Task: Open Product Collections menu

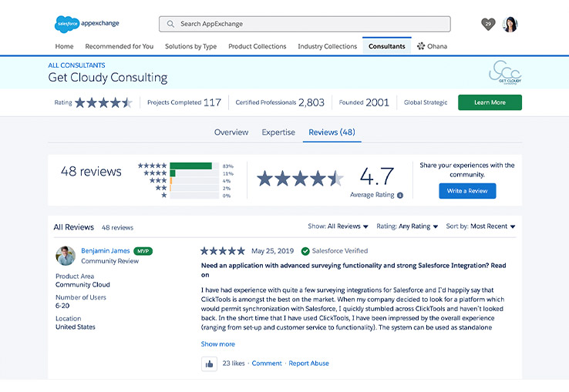Action: [258, 46]
